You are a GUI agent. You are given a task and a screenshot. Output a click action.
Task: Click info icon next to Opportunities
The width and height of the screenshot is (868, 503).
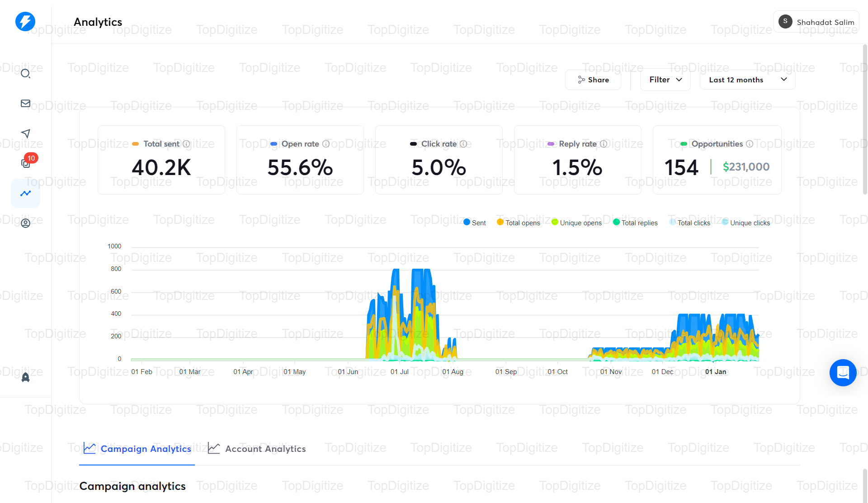coord(750,144)
